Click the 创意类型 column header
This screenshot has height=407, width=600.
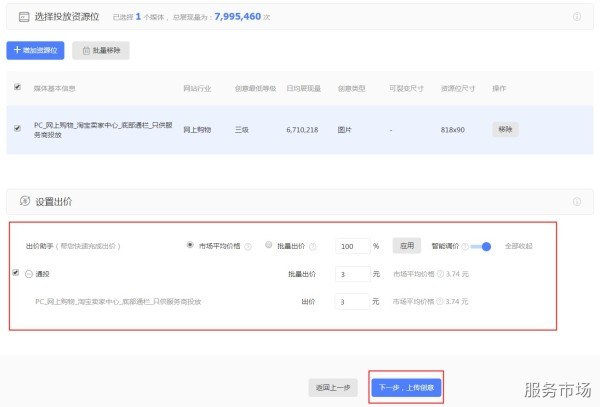click(x=351, y=88)
